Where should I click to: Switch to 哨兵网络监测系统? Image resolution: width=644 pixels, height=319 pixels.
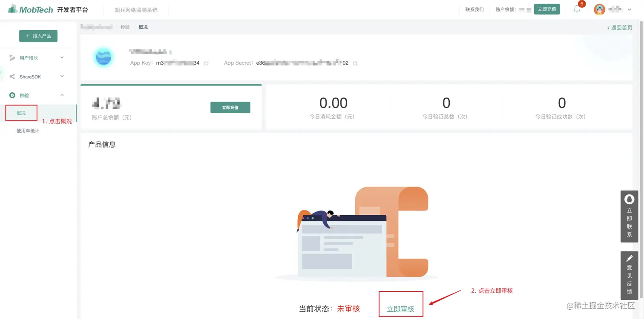(x=135, y=9)
